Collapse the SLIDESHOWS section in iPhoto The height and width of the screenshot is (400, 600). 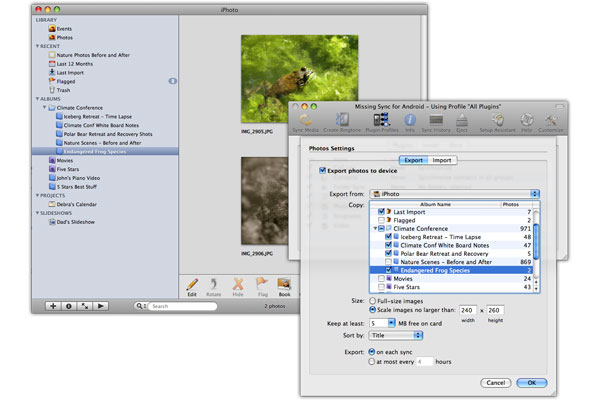tap(37, 213)
